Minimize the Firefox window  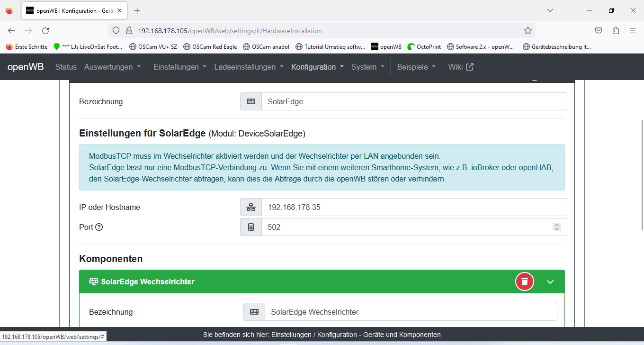point(590,10)
